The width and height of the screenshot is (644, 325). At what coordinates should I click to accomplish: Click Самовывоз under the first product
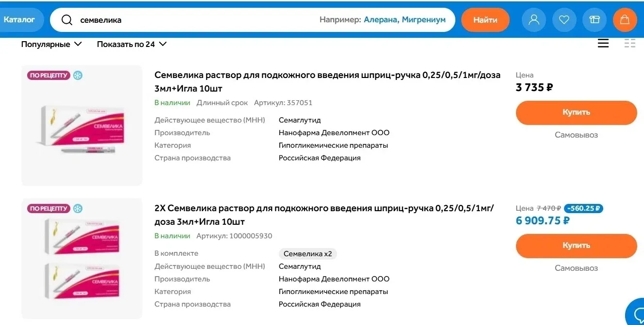point(576,135)
